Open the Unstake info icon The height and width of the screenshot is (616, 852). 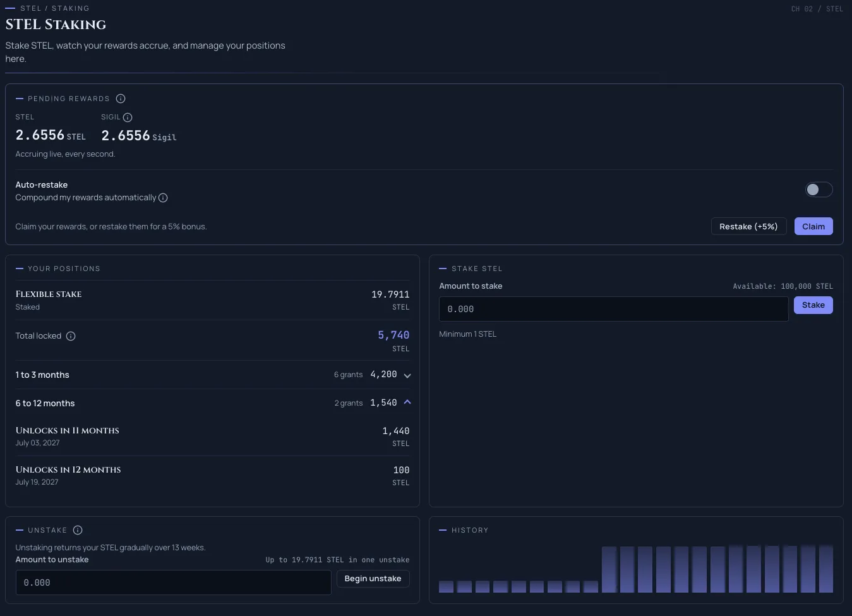click(78, 530)
